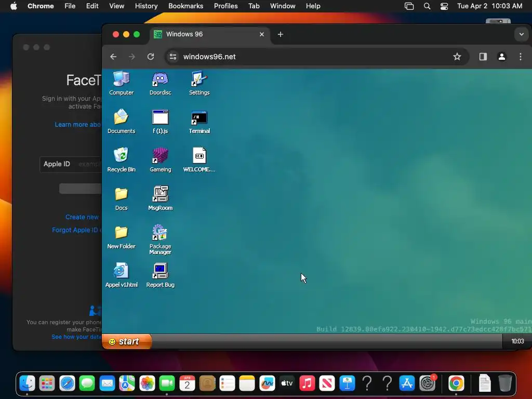The width and height of the screenshot is (532, 399).
Task: Open the Edit menu
Action: pos(92,6)
